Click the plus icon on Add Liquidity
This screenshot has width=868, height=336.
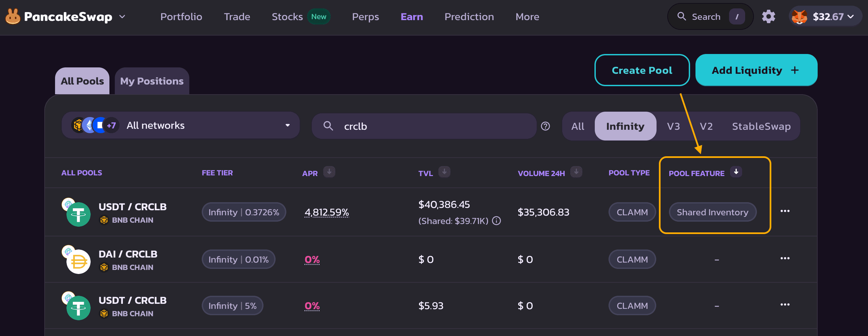tap(795, 70)
